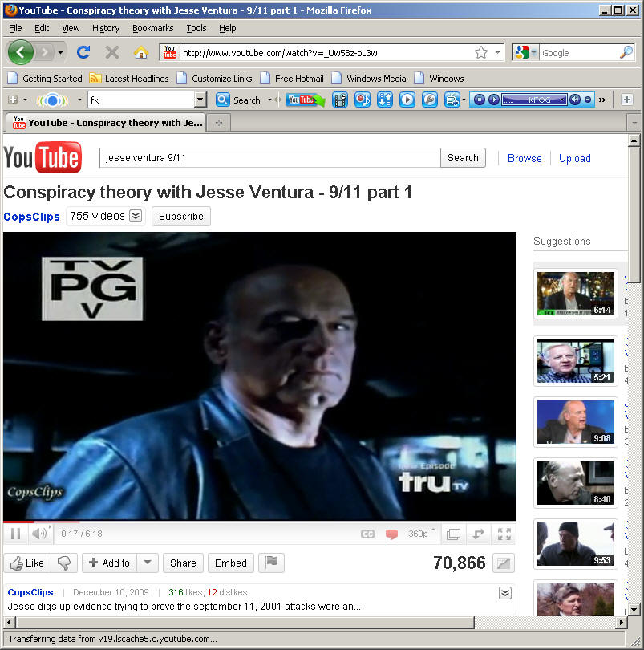The image size is (644, 650).
Task: Show video statistics chart icon
Action: (504, 563)
